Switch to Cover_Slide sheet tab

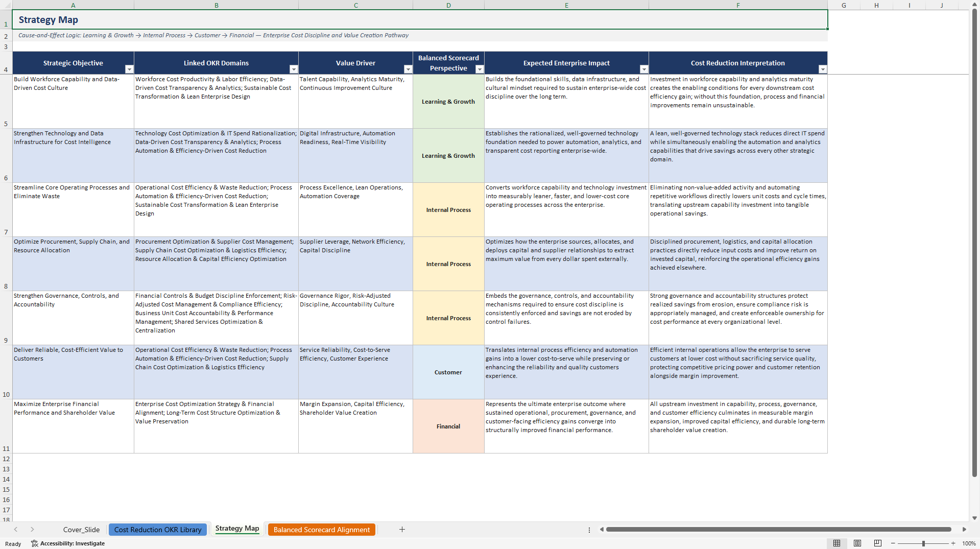click(81, 530)
